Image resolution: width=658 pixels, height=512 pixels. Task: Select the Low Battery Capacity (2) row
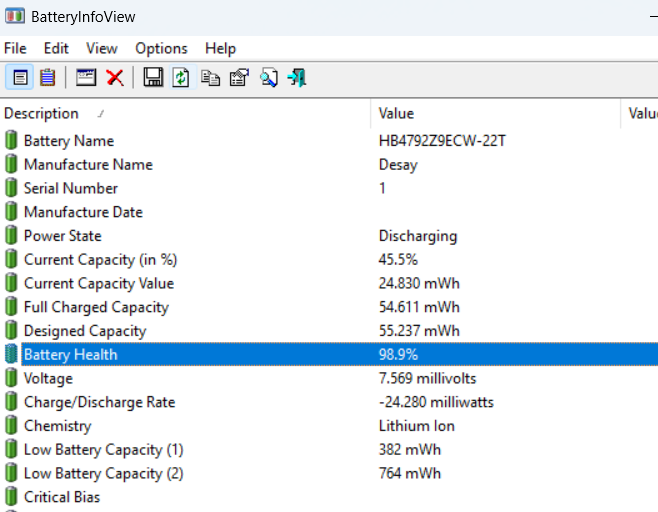pyautogui.click(x=329, y=473)
